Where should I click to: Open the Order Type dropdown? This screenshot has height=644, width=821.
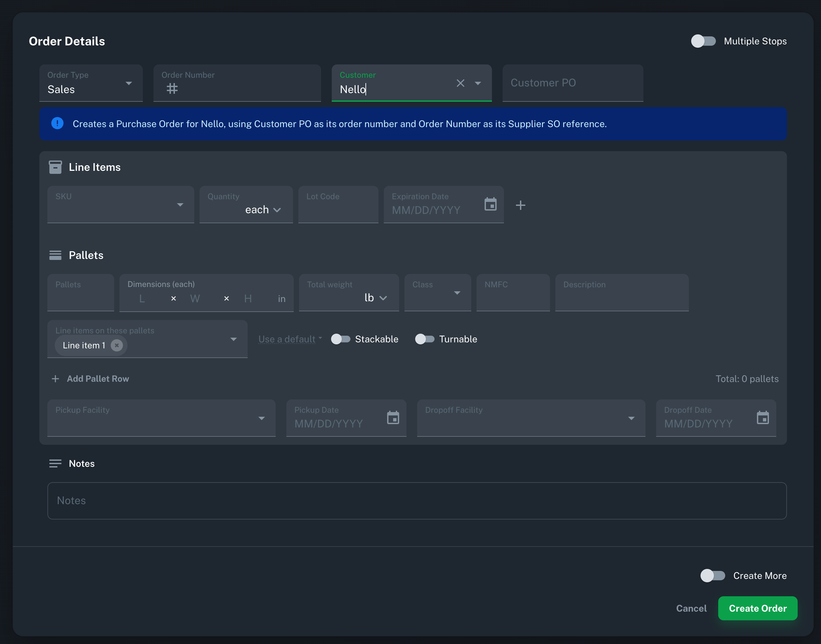point(91,83)
